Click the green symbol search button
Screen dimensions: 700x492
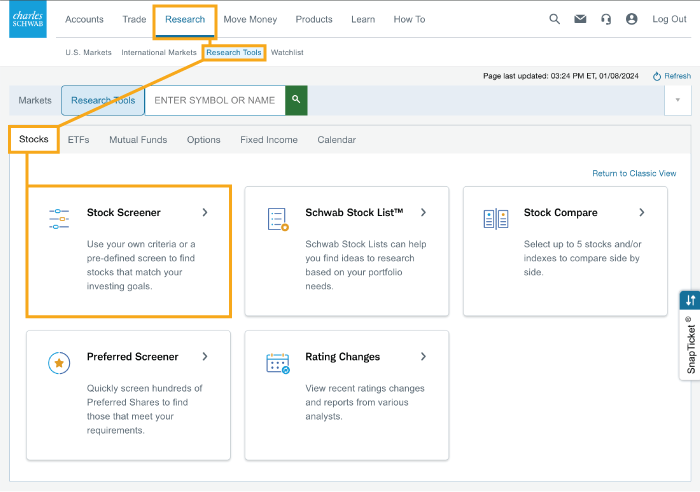(x=296, y=100)
